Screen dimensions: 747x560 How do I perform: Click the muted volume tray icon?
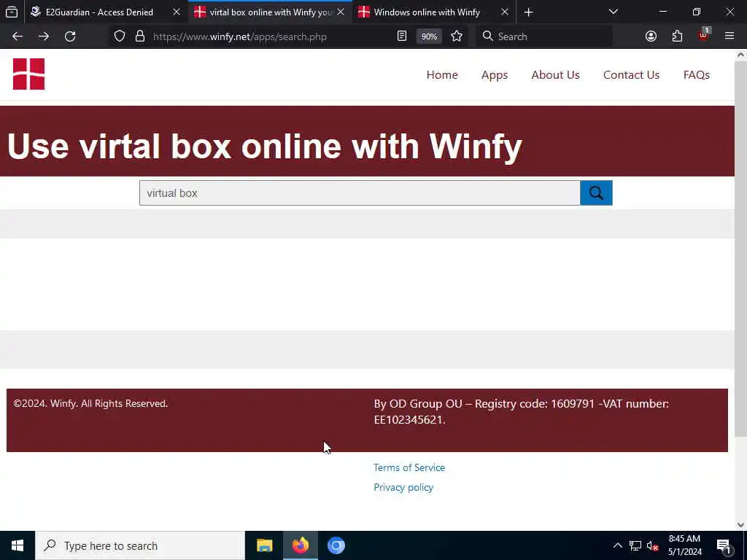click(x=652, y=545)
